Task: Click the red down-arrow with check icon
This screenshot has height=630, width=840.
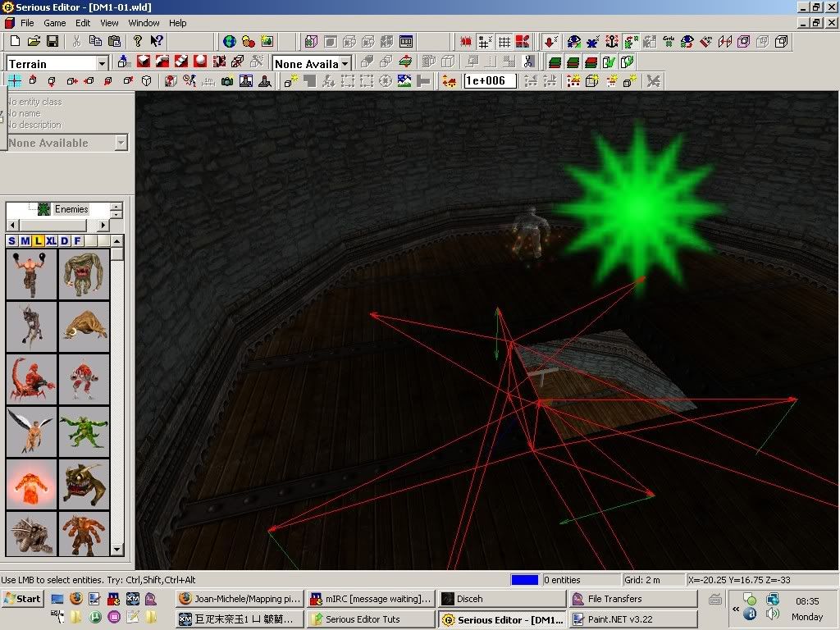Action: tap(550, 41)
